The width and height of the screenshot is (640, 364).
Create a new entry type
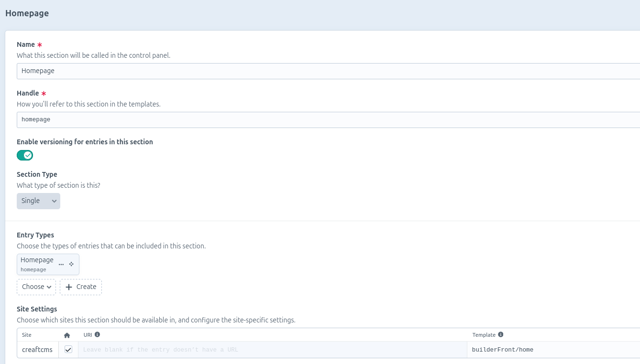point(81,287)
